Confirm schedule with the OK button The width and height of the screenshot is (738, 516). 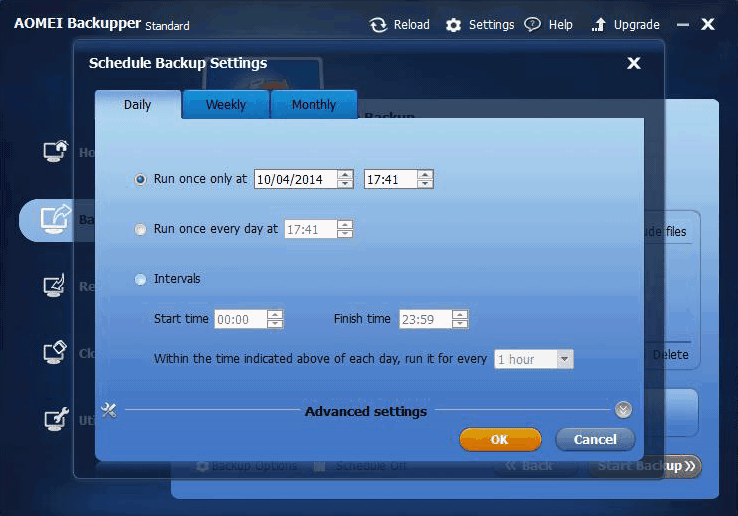(x=500, y=439)
